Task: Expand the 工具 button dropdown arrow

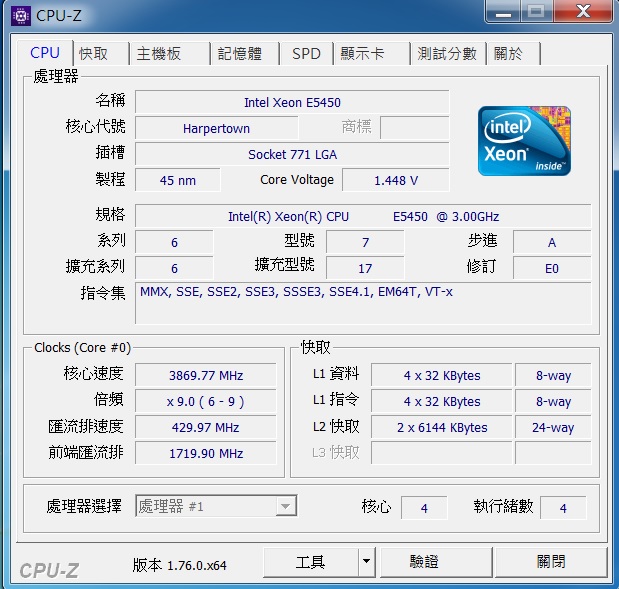Action: (x=366, y=561)
